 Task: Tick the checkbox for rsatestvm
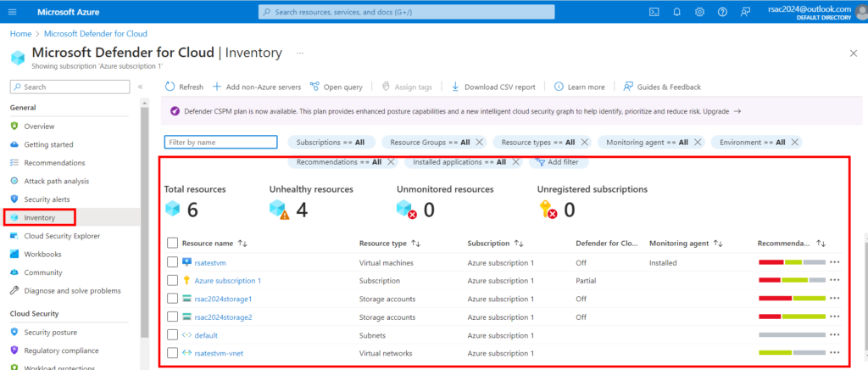click(x=172, y=262)
